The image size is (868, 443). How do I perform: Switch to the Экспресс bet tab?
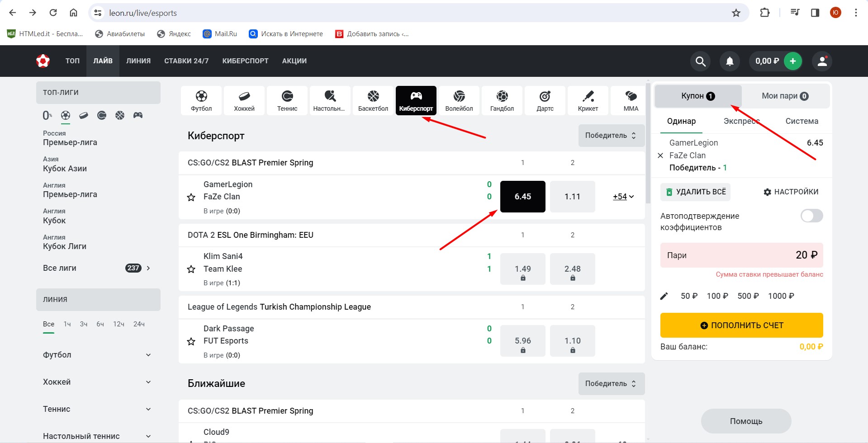coord(741,121)
